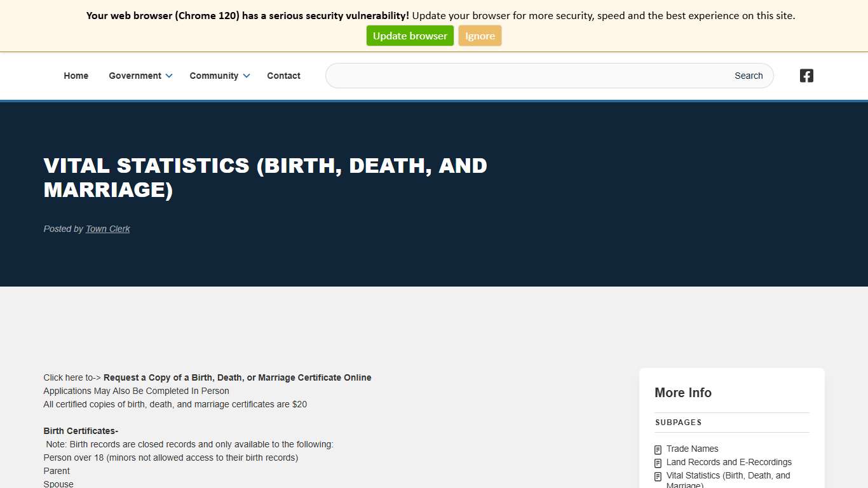Click the document icon beside Land Records and E-Recordings
This screenshot has height=488, width=868.
[x=657, y=463]
